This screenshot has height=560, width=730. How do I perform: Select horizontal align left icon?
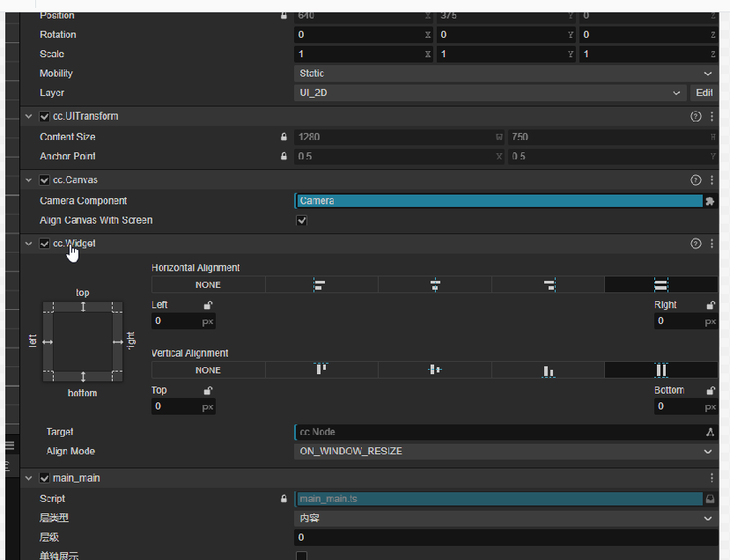coord(321,285)
